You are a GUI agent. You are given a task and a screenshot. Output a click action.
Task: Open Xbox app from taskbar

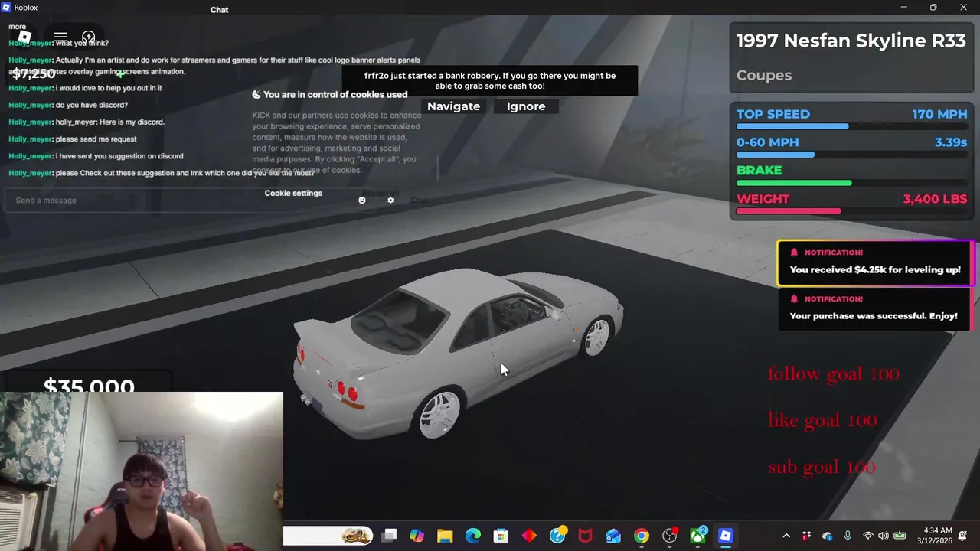tap(698, 536)
